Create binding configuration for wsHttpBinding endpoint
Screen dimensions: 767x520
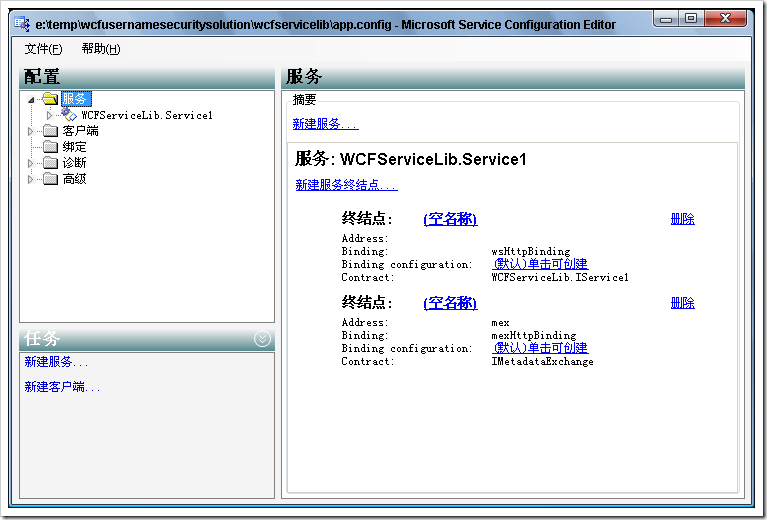point(540,264)
